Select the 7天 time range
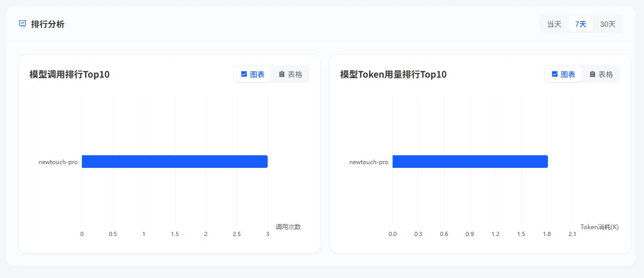Screen dimensions: 644x278 tap(580, 24)
